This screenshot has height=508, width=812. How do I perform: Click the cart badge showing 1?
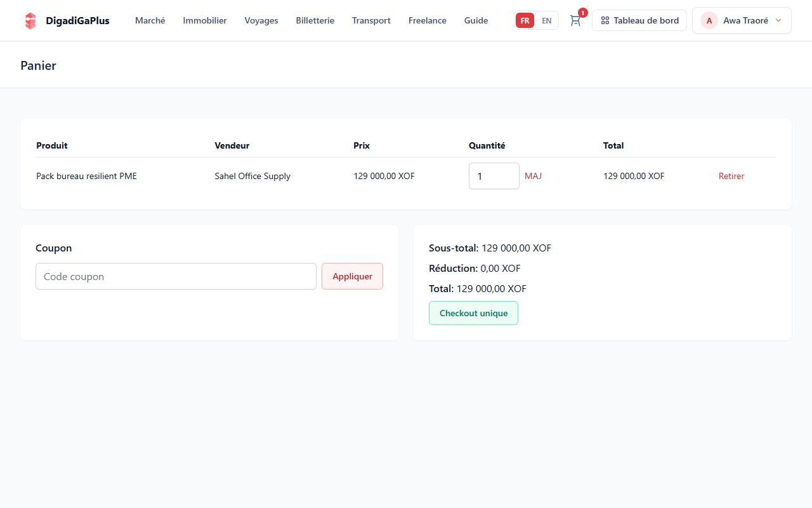coord(583,13)
